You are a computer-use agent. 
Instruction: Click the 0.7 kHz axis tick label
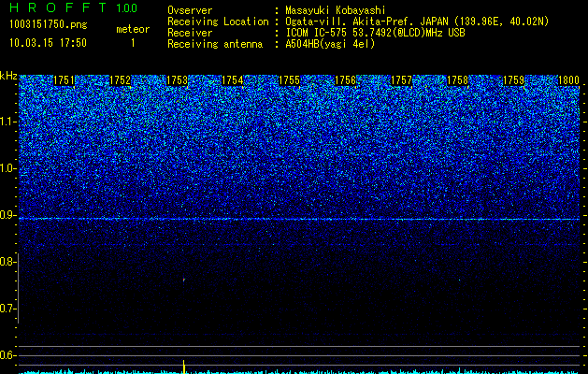pos(7,309)
